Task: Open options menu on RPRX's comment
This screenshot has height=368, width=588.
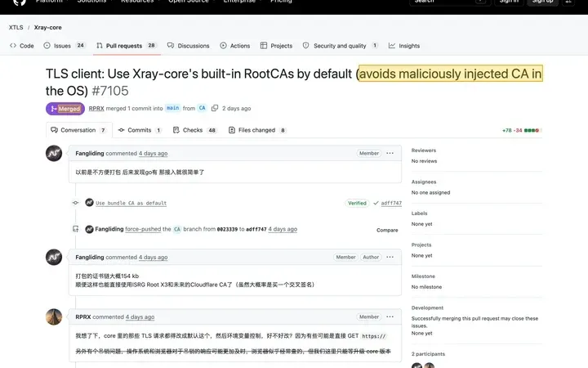Action: click(x=390, y=317)
